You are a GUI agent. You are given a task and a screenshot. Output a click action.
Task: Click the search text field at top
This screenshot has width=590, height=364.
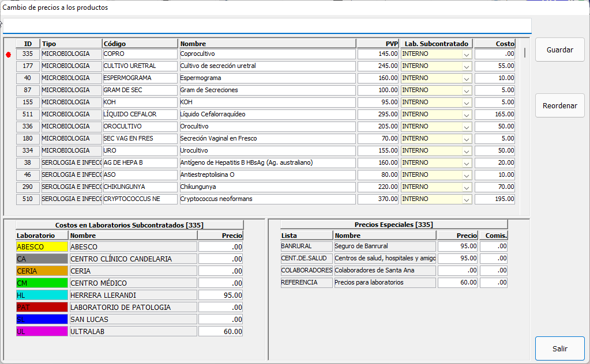(266, 26)
